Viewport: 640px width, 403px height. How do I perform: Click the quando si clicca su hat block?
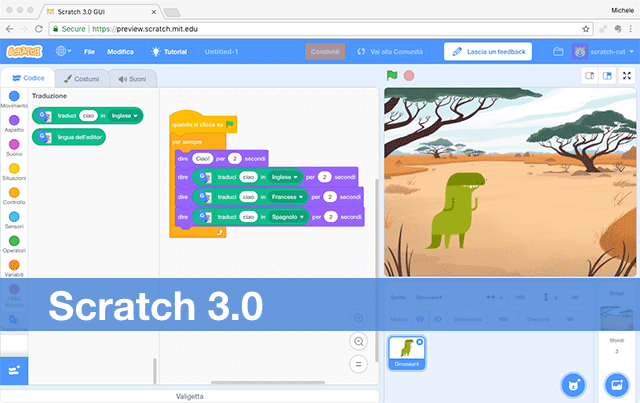pyautogui.click(x=203, y=123)
